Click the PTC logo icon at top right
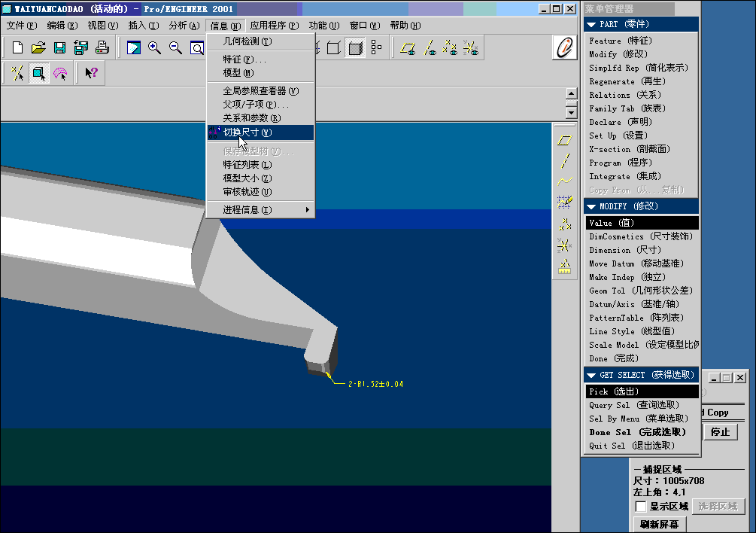Screen dimensions: 756x533 coord(564,47)
